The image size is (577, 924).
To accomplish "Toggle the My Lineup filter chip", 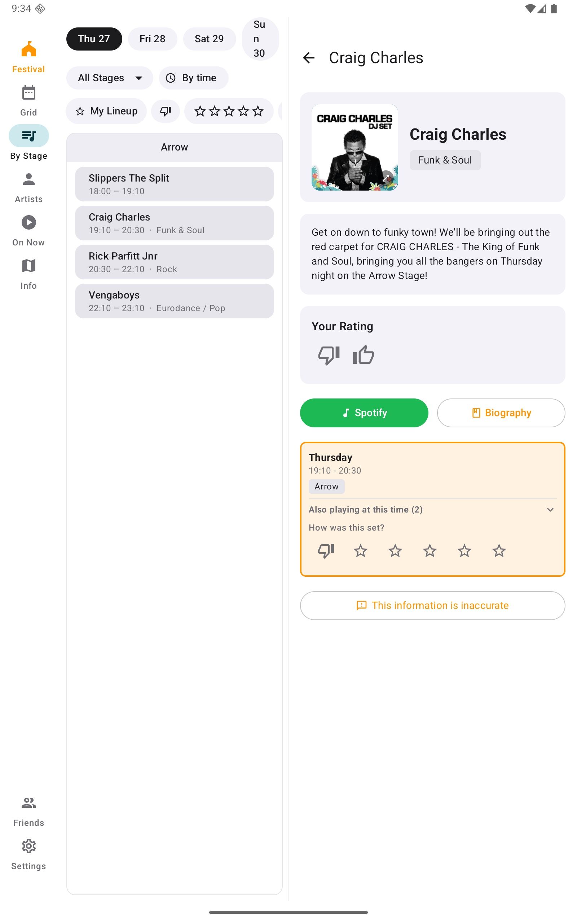I will (x=106, y=111).
